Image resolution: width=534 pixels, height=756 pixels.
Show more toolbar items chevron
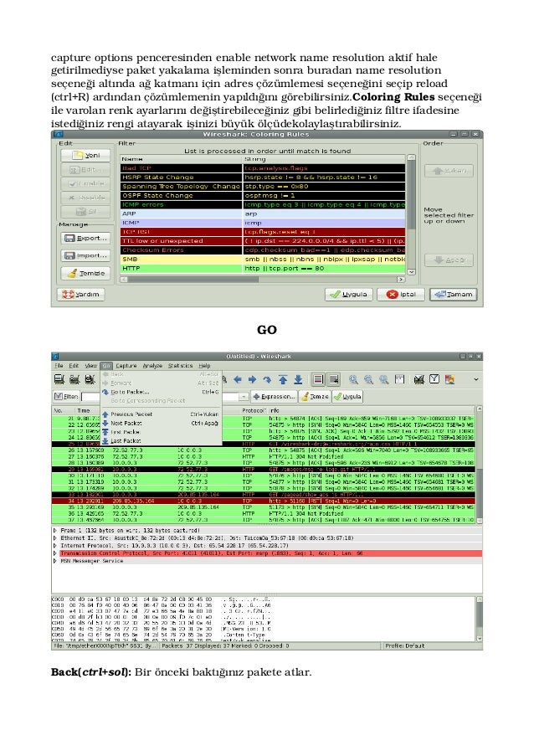tap(476, 379)
